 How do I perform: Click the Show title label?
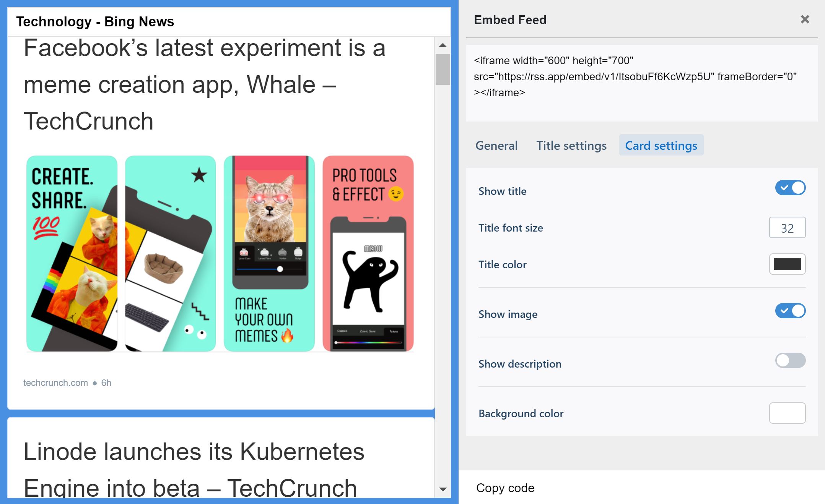click(502, 191)
